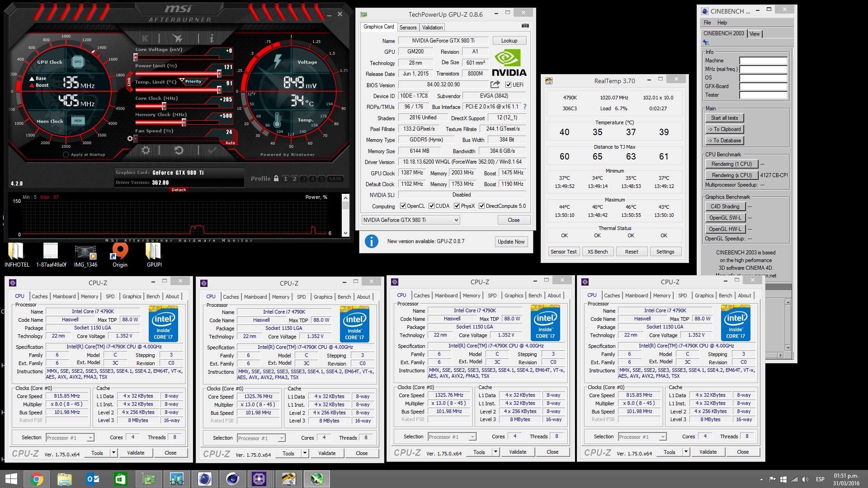This screenshot has width=868, height=488.
Task: Switch to Sensors tab in GPU-Z
Action: [x=408, y=28]
